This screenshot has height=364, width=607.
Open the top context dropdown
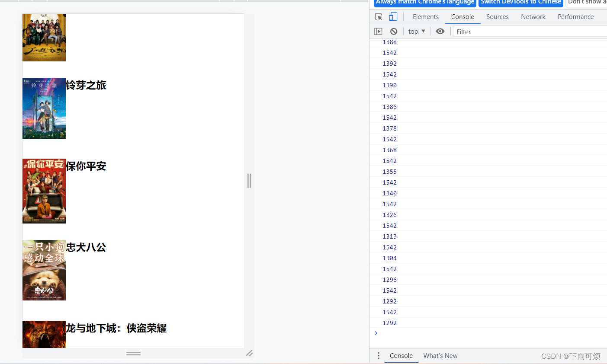tap(417, 32)
